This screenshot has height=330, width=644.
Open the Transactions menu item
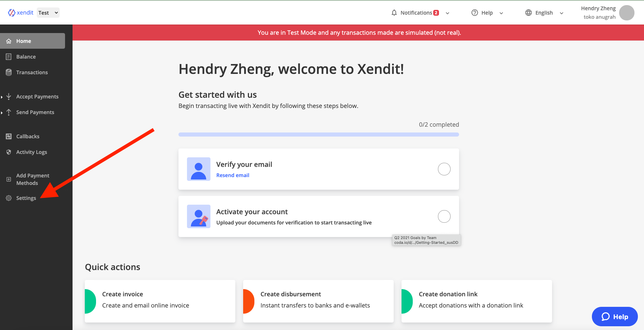tap(32, 72)
